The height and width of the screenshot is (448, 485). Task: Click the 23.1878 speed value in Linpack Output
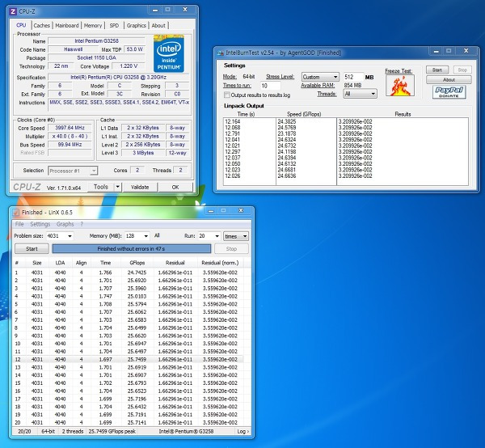pos(287,133)
